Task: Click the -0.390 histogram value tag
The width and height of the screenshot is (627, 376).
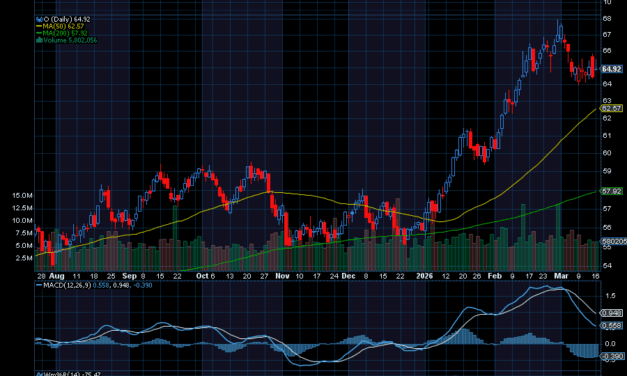Action: (x=612, y=356)
